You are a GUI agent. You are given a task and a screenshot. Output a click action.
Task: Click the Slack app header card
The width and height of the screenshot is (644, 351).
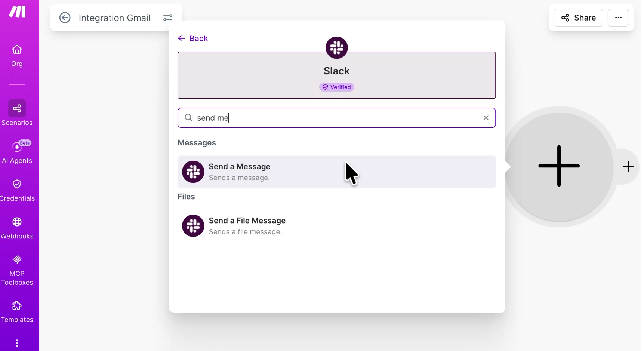pos(336,75)
